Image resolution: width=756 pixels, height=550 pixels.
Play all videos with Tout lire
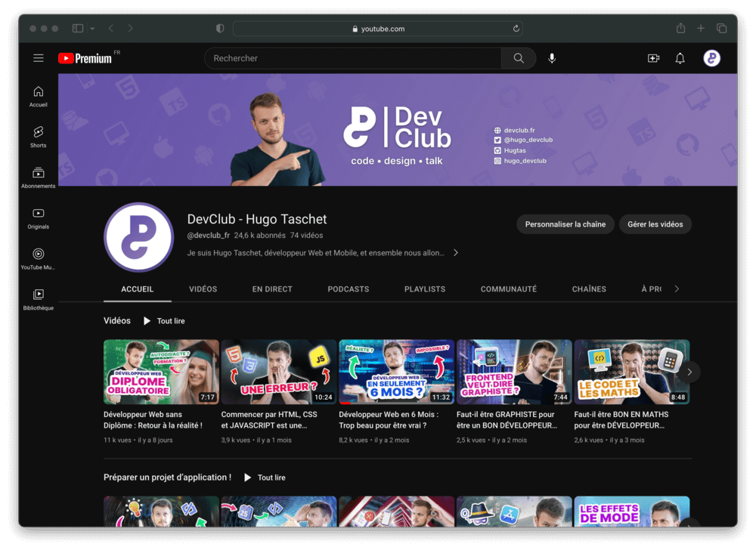coord(164,321)
